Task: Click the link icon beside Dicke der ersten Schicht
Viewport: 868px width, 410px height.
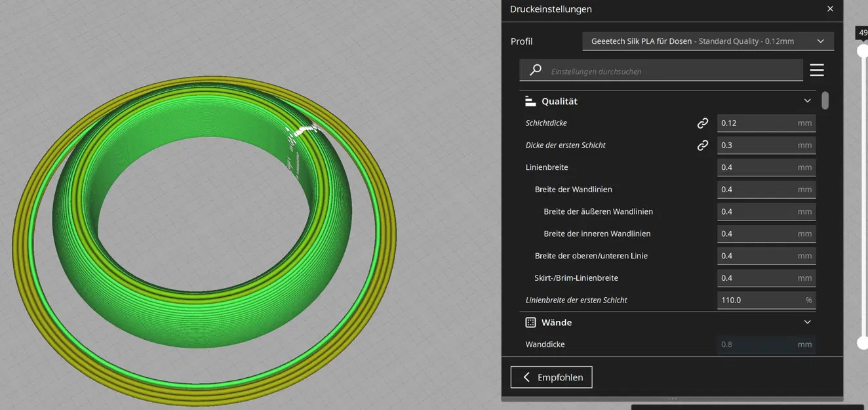Action: coord(702,146)
